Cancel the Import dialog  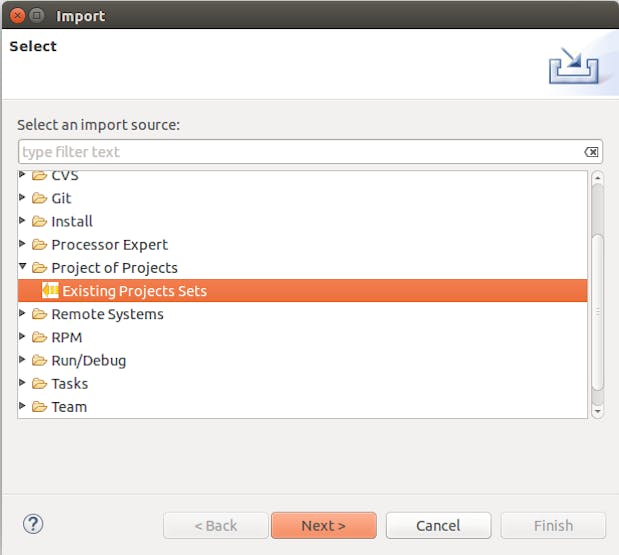tap(438, 525)
